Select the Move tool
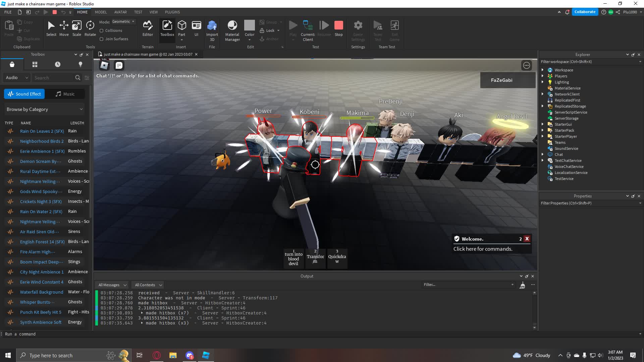This screenshot has height=362, width=644. (64, 28)
